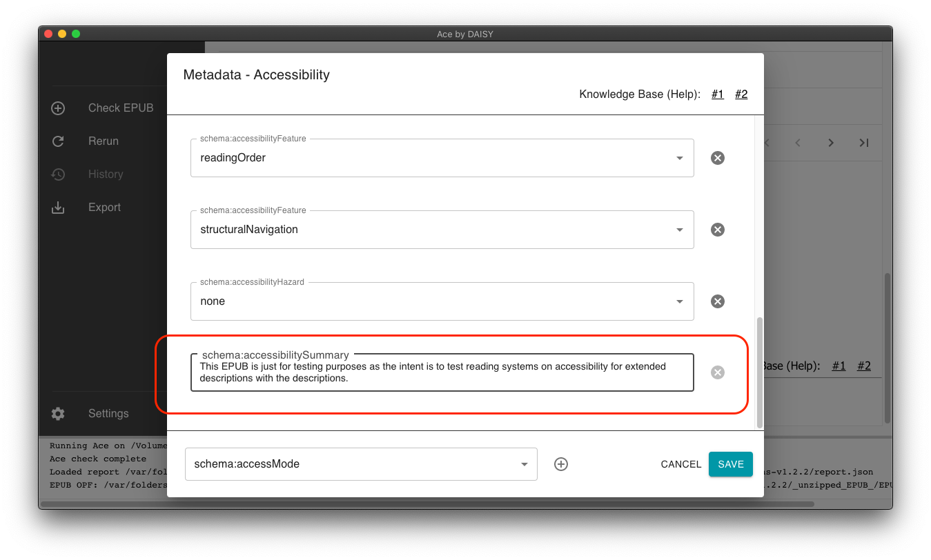Open the schema:accessMode metadata type dropdown
The image size is (931, 560).
(x=361, y=464)
